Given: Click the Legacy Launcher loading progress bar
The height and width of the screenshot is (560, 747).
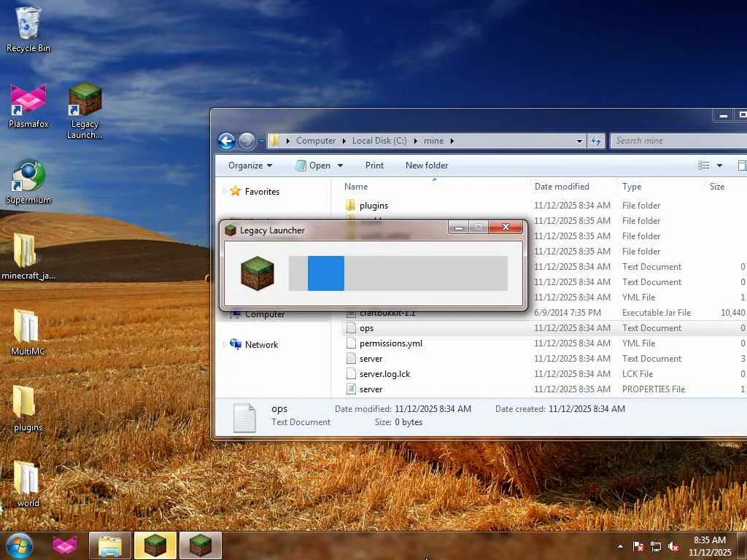Looking at the screenshot, I should (398, 273).
